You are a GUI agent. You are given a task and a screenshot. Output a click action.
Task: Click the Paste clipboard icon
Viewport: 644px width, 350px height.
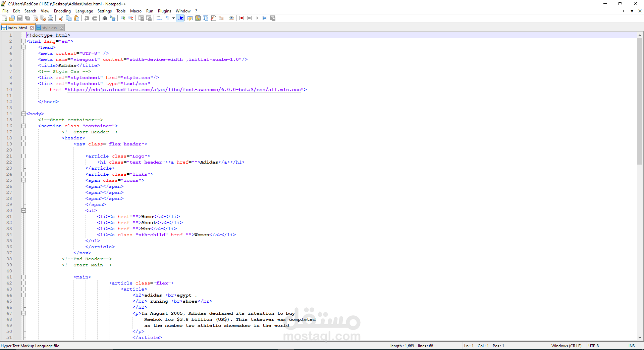pyautogui.click(x=76, y=18)
